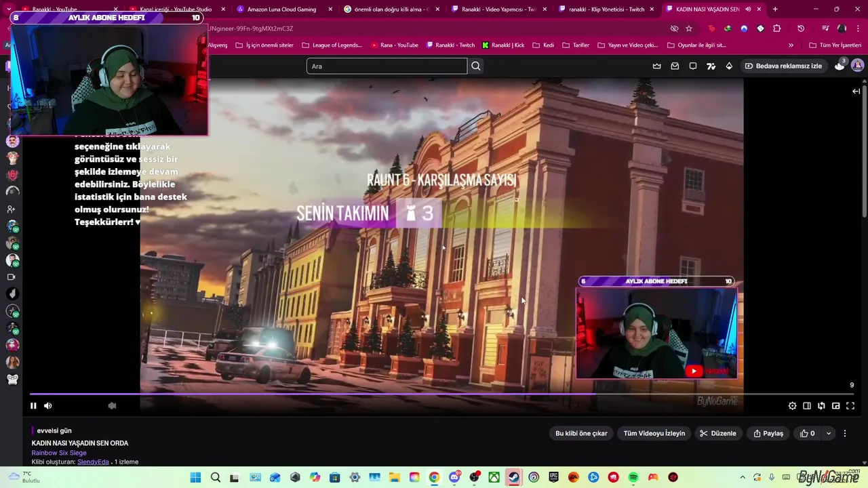Mute the clip volume speaker icon
Screen dimensions: 868x488
(x=47, y=405)
